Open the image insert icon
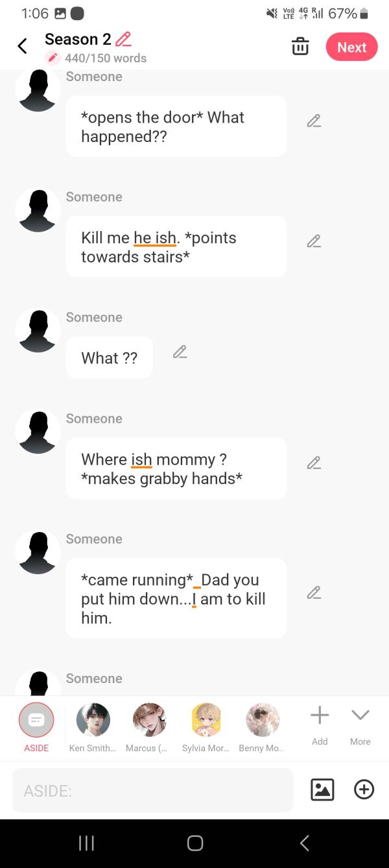 [x=322, y=790]
